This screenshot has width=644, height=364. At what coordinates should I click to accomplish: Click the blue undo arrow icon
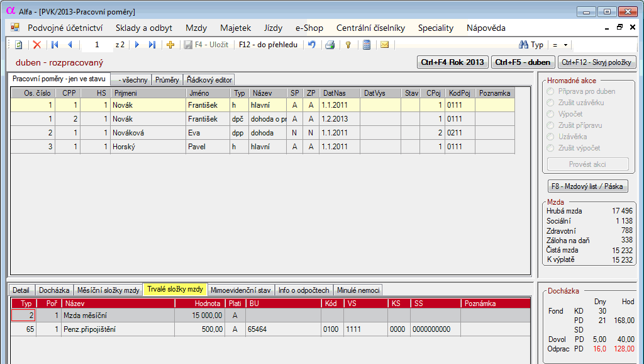click(x=312, y=45)
